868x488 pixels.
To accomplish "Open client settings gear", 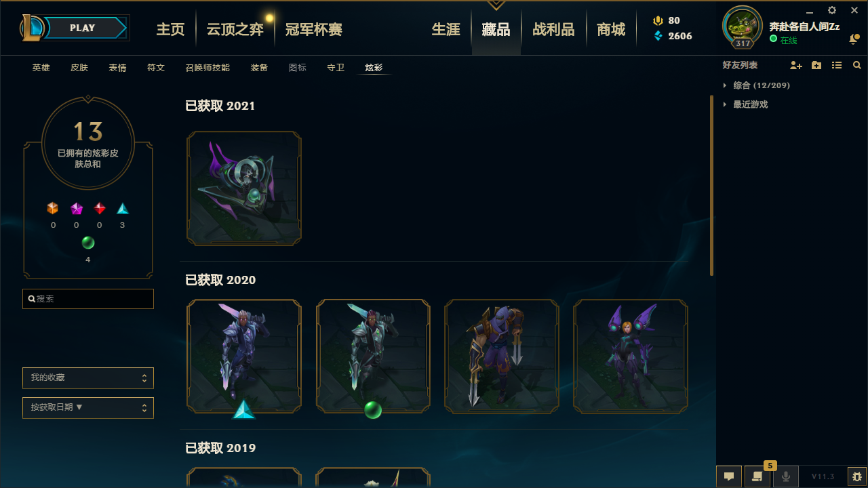I will (x=832, y=10).
